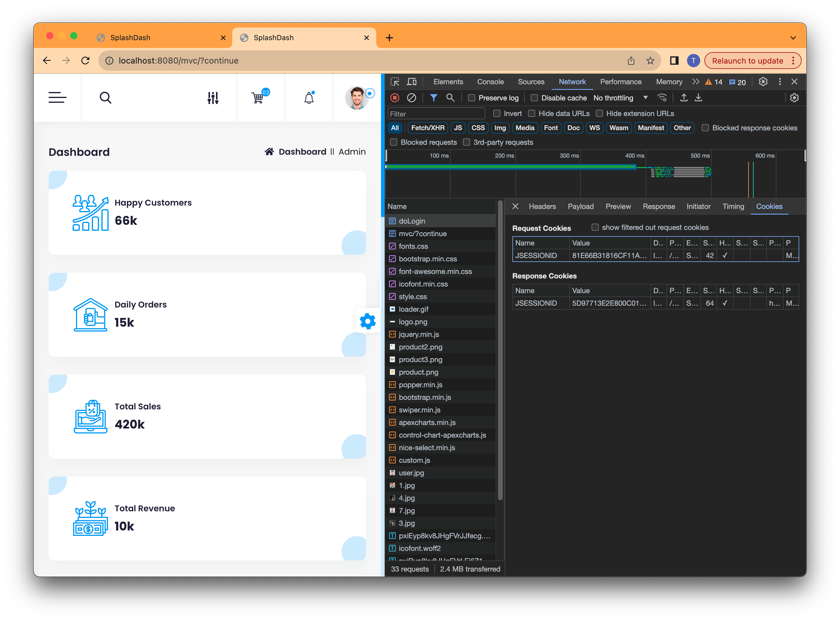Check the Disable cache option
840x621 pixels.
pyautogui.click(x=534, y=98)
